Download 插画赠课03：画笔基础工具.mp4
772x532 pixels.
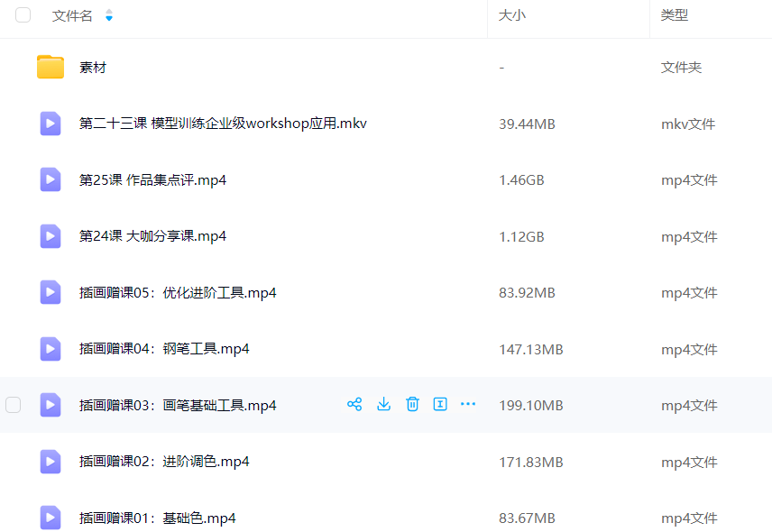coord(383,405)
